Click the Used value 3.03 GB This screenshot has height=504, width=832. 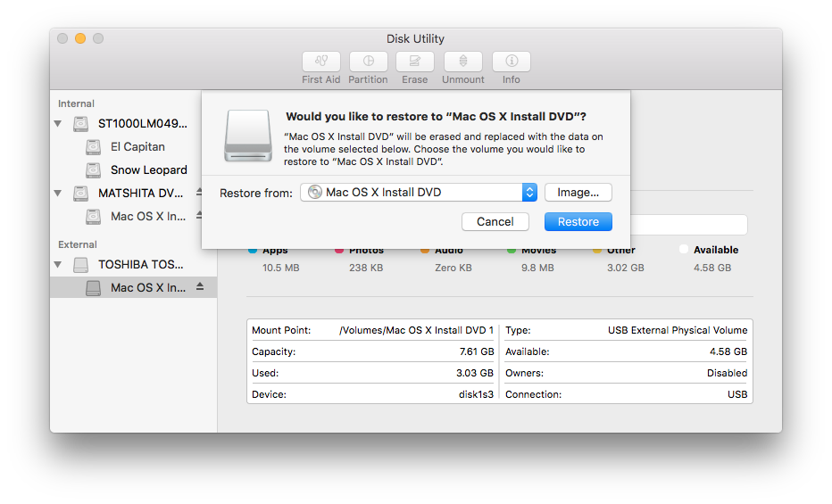tap(475, 373)
